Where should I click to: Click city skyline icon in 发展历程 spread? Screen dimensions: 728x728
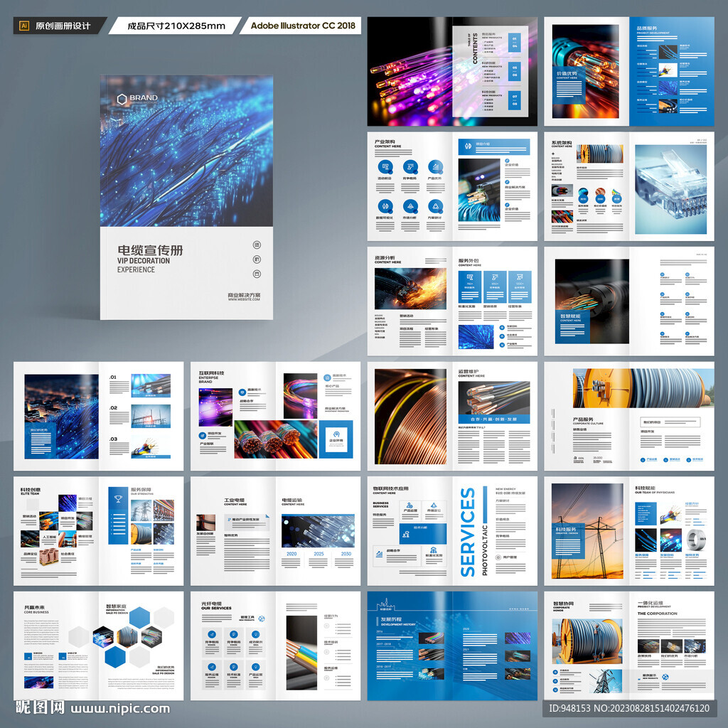[385, 605]
